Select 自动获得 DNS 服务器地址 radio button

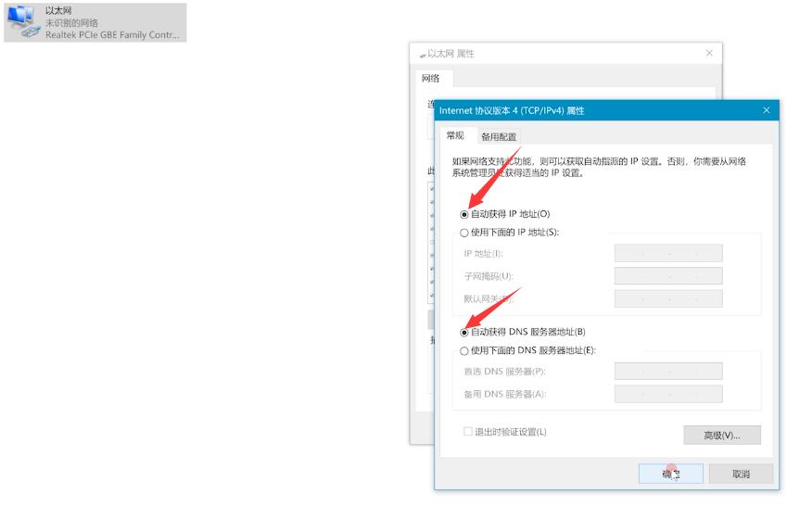[x=464, y=333]
